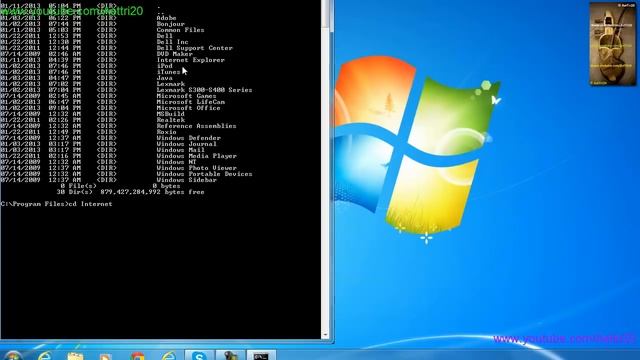This screenshot has width=640, height=360.
Task: Click the 'Windows Sidebar' directory entry
Action: click(187, 180)
